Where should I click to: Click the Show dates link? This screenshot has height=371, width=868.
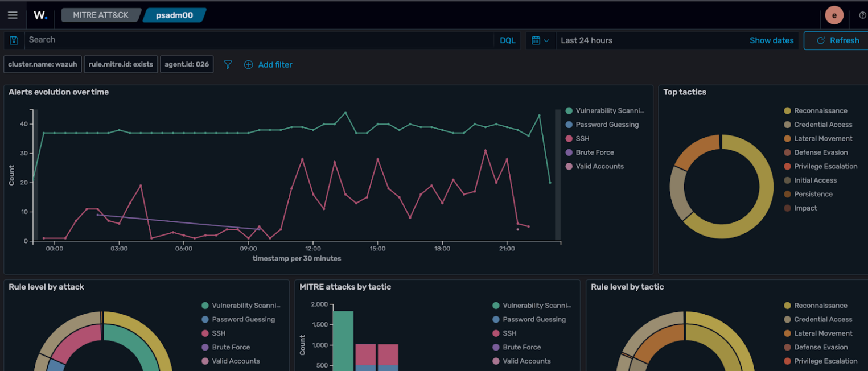tap(771, 40)
